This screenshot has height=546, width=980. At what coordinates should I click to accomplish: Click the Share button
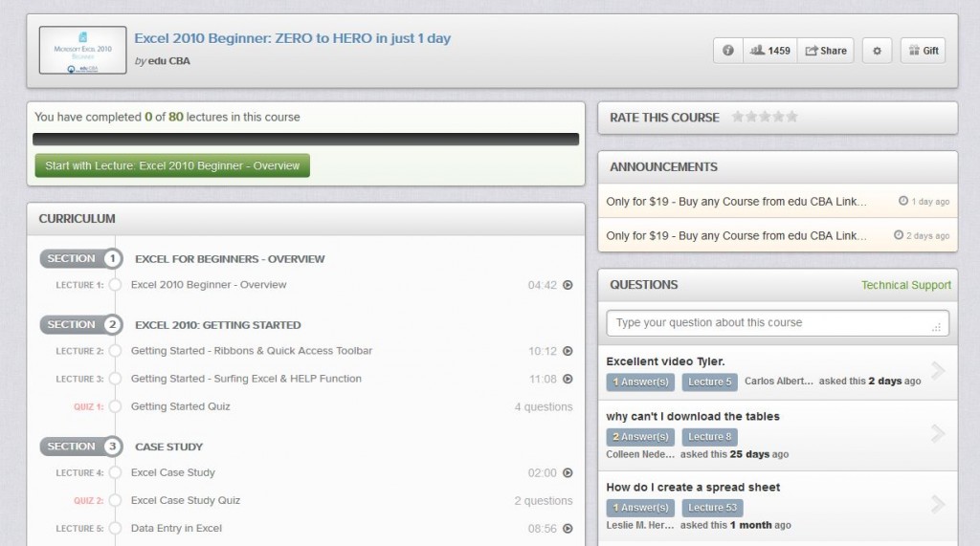[826, 51]
